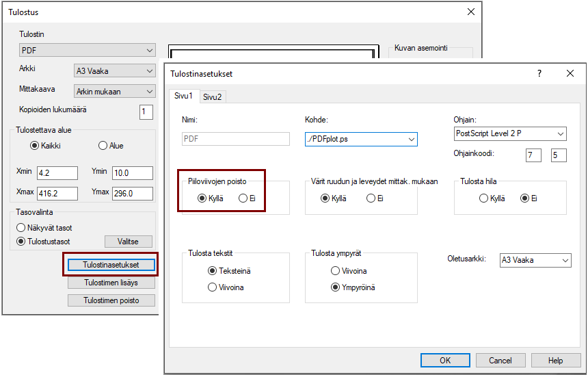Choose Viivoina under Tulosta tekstit
This screenshot has height=375, width=588.
(x=211, y=287)
